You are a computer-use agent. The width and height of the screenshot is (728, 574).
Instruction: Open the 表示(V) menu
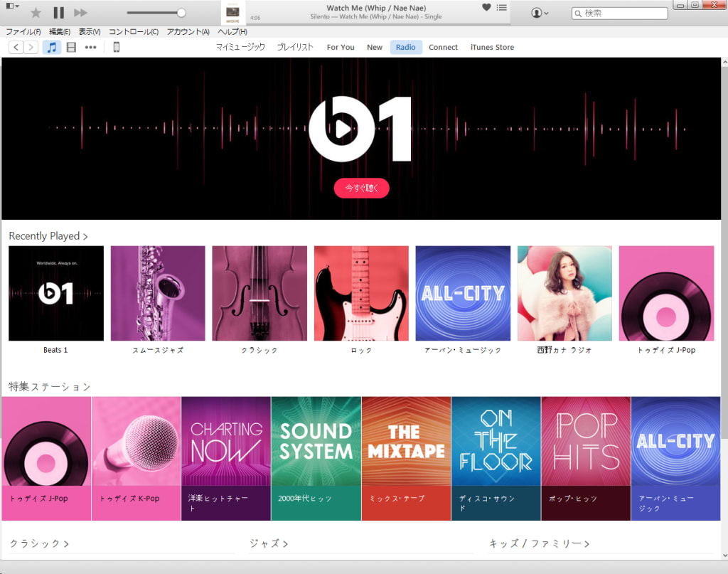(89, 31)
